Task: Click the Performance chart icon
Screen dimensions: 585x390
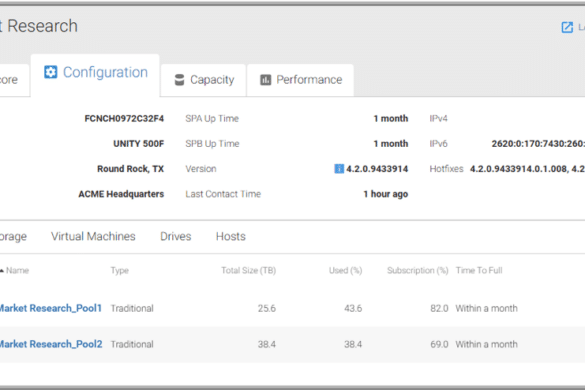Action: point(265,79)
